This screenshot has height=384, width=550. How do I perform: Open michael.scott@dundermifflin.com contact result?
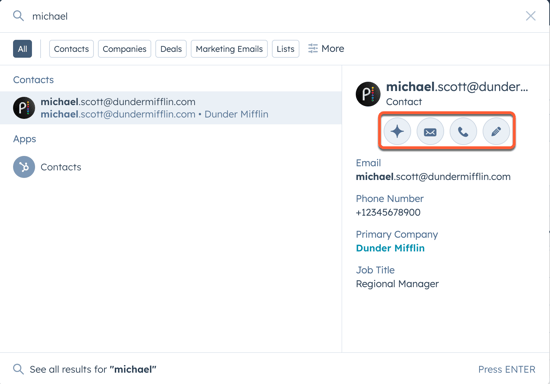[x=171, y=108]
